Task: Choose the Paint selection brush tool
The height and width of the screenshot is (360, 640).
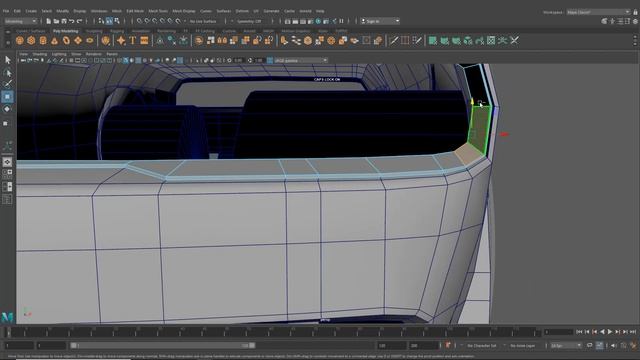Action: 7,84
